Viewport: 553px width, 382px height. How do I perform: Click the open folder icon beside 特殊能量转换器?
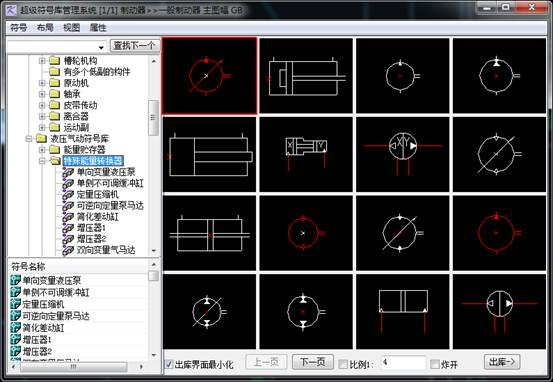[x=55, y=161]
